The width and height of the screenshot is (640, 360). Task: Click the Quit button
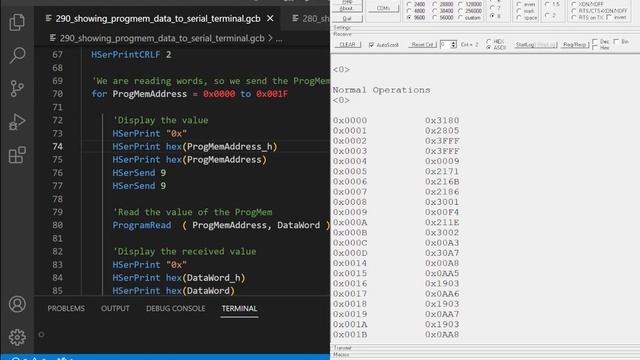pyautogui.click(x=347, y=18)
